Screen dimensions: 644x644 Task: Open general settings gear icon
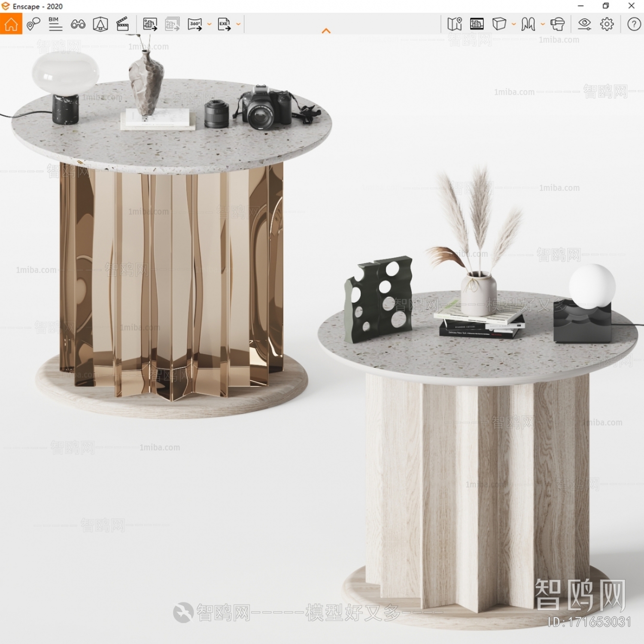(607, 24)
